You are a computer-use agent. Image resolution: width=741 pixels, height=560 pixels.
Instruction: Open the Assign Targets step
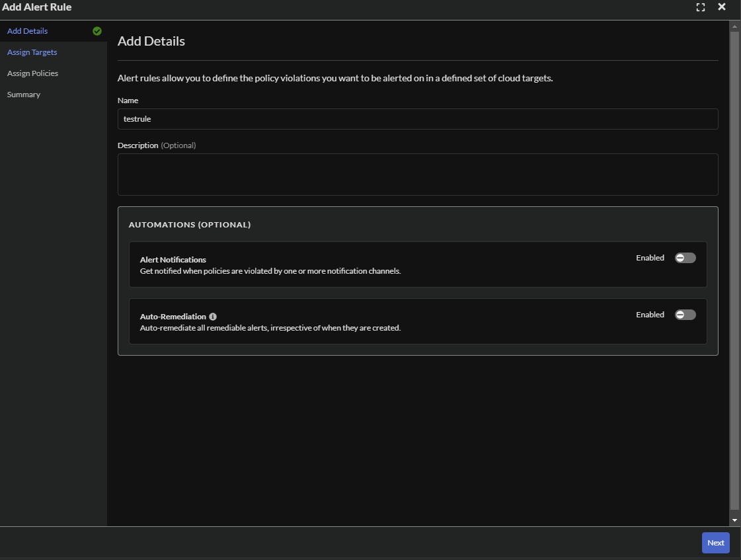(31, 52)
